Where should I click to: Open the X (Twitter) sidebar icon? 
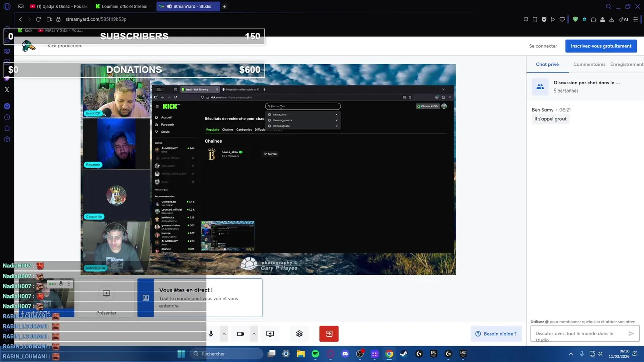[x=7, y=89]
